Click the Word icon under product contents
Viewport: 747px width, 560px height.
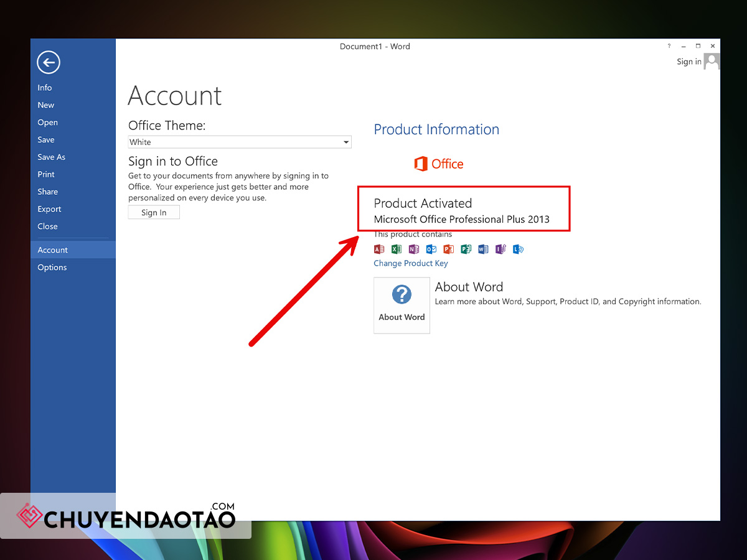483,250
